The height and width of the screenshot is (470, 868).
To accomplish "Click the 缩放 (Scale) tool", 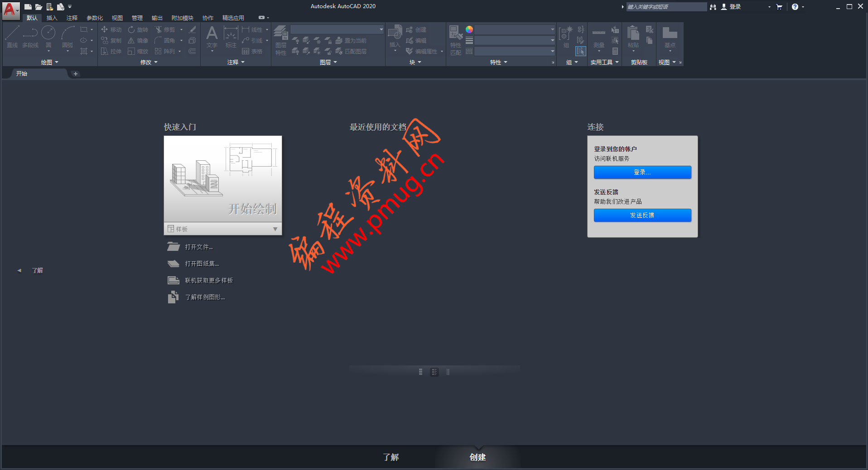I will point(138,51).
